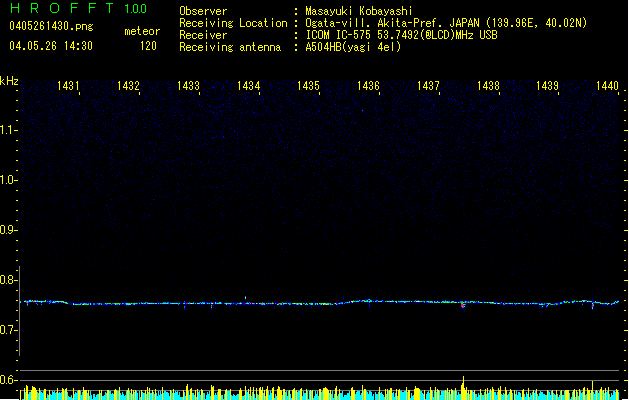
Task: Click time marker 1434
Action: pyautogui.click(x=249, y=85)
